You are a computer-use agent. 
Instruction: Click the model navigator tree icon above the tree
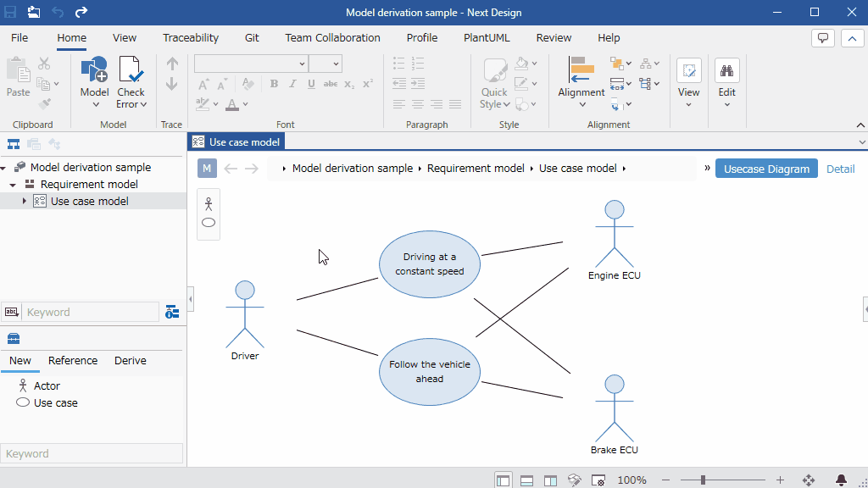click(14, 144)
